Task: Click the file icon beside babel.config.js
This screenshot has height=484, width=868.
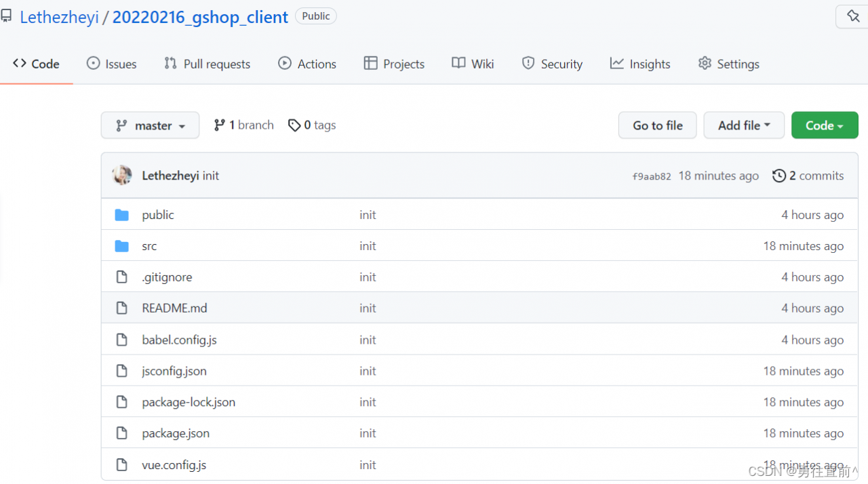Action: click(122, 340)
